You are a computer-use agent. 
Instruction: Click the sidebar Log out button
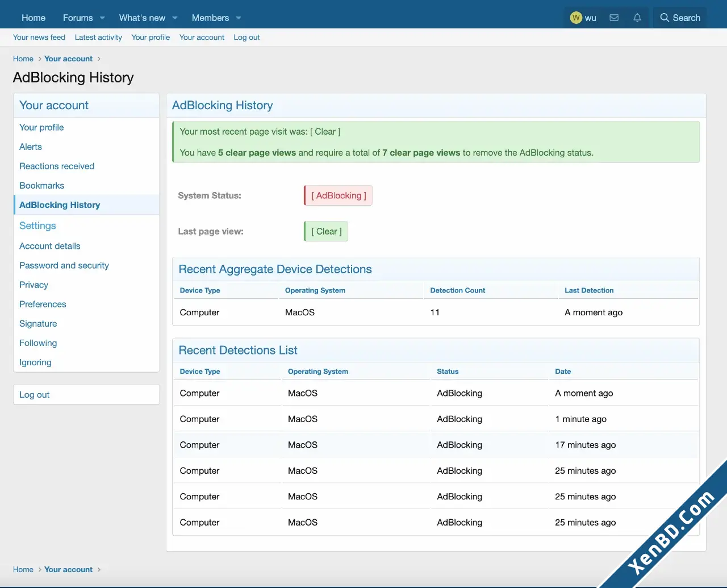tap(86, 394)
